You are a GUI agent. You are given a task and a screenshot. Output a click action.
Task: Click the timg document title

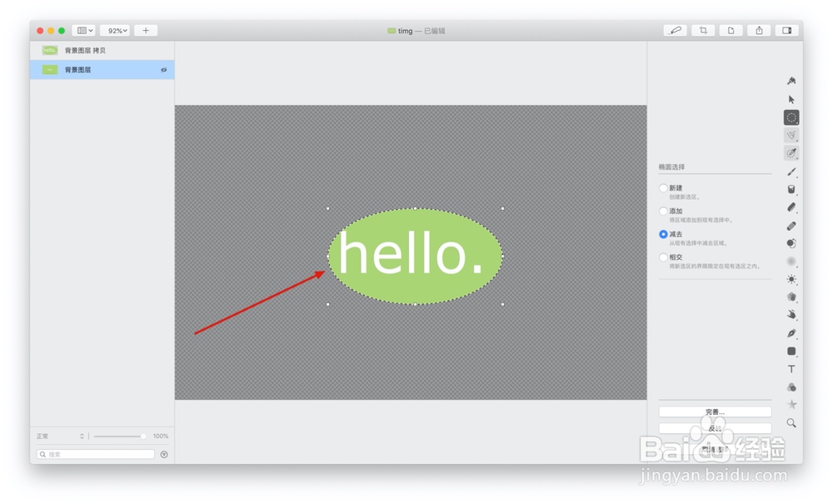tap(406, 31)
